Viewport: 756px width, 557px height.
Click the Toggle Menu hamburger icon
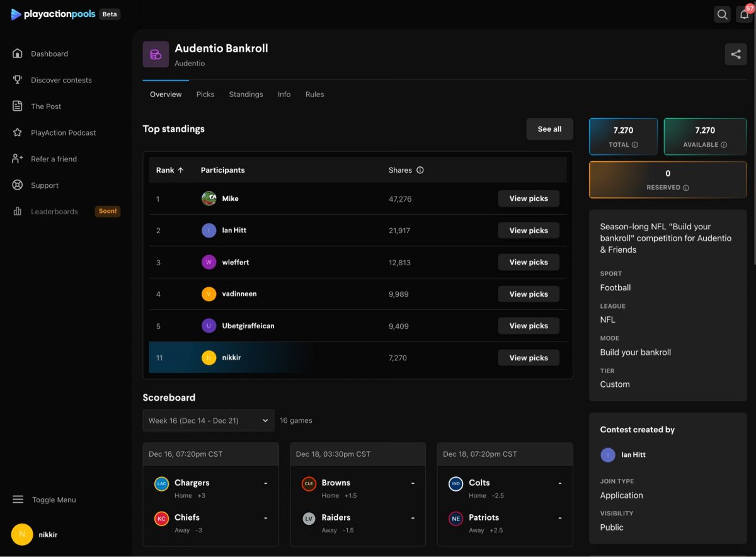(x=18, y=500)
